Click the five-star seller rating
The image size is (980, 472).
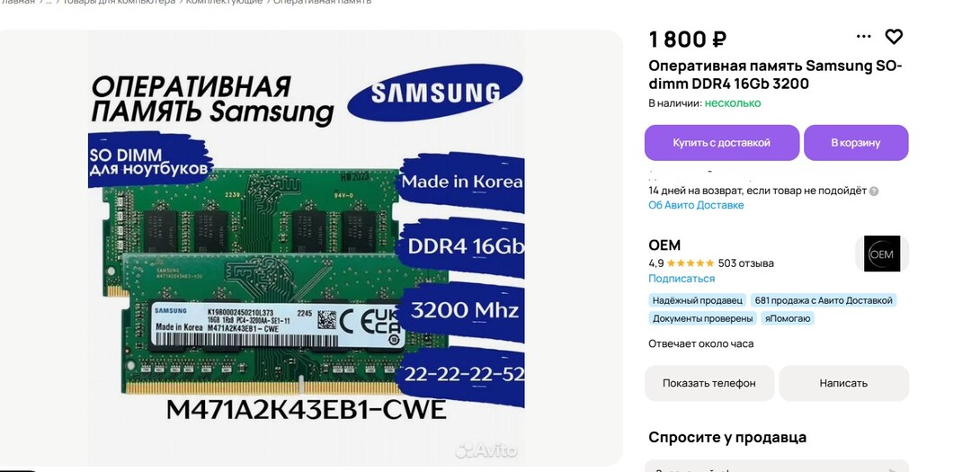(x=690, y=263)
